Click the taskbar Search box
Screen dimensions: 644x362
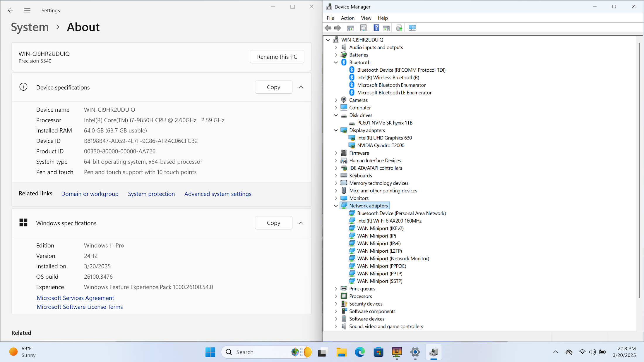tap(267, 352)
